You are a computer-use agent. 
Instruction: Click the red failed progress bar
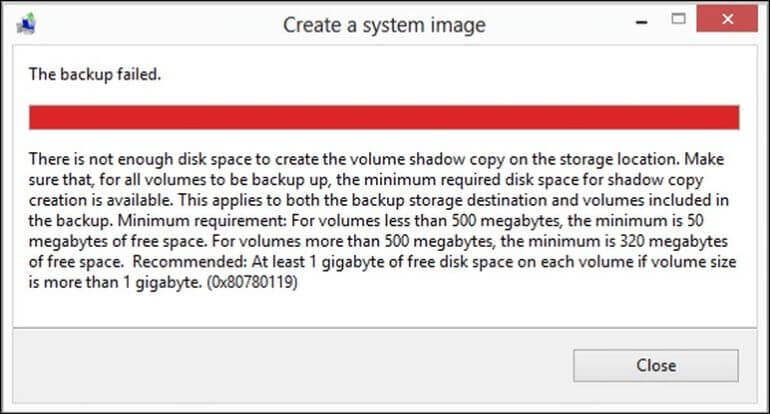click(384, 116)
